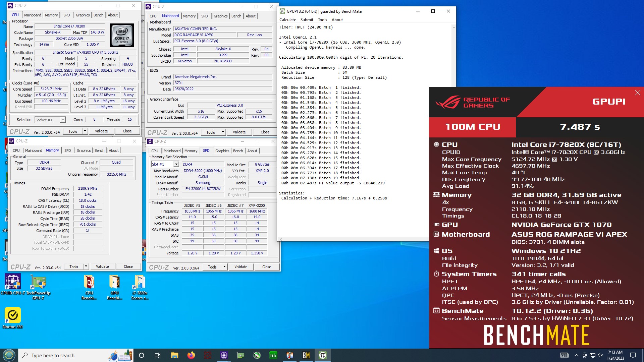The height and width of the screenshot is (362, 644).
Task: Click Core Speed value 5123.71 MHz
Action: point(51,89)
